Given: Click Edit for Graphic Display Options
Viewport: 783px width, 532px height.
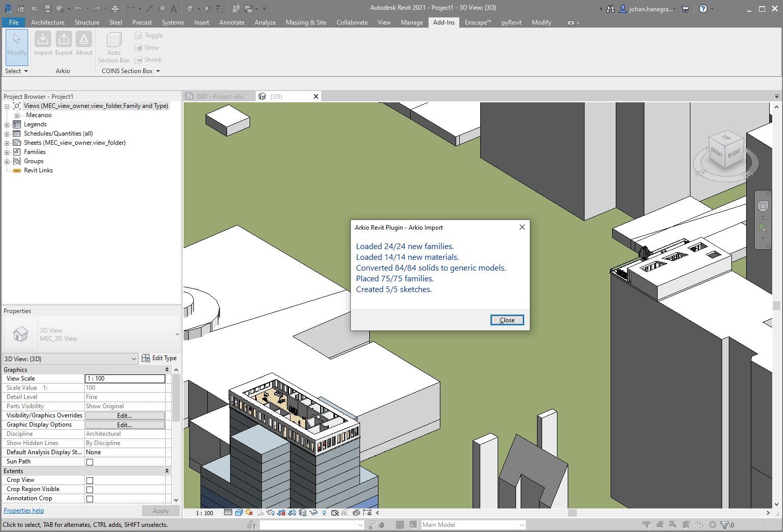Looking at the screenshot, I should pos(125,425).
